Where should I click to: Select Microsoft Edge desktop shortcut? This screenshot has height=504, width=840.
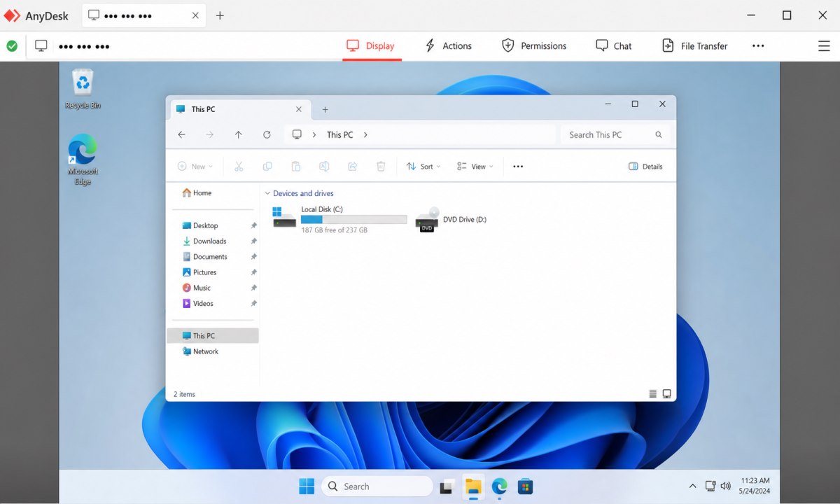point(83,160)
